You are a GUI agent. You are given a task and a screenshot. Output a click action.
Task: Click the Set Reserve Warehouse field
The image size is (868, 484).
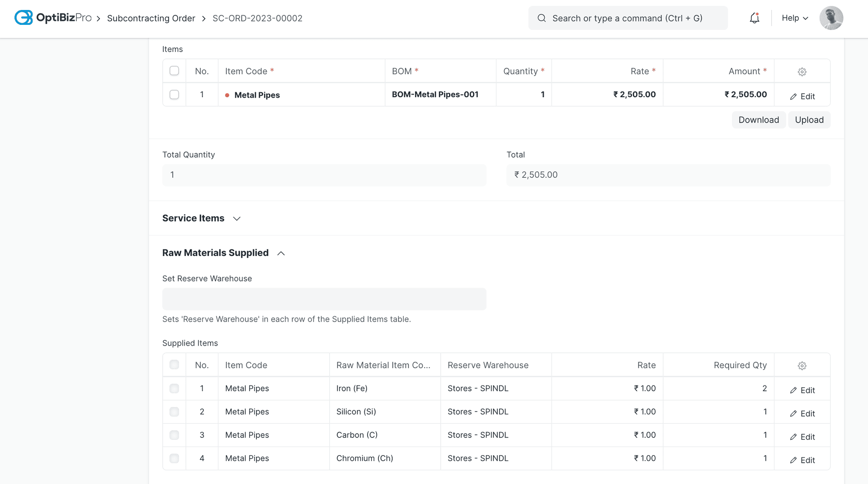click(324, 299)
